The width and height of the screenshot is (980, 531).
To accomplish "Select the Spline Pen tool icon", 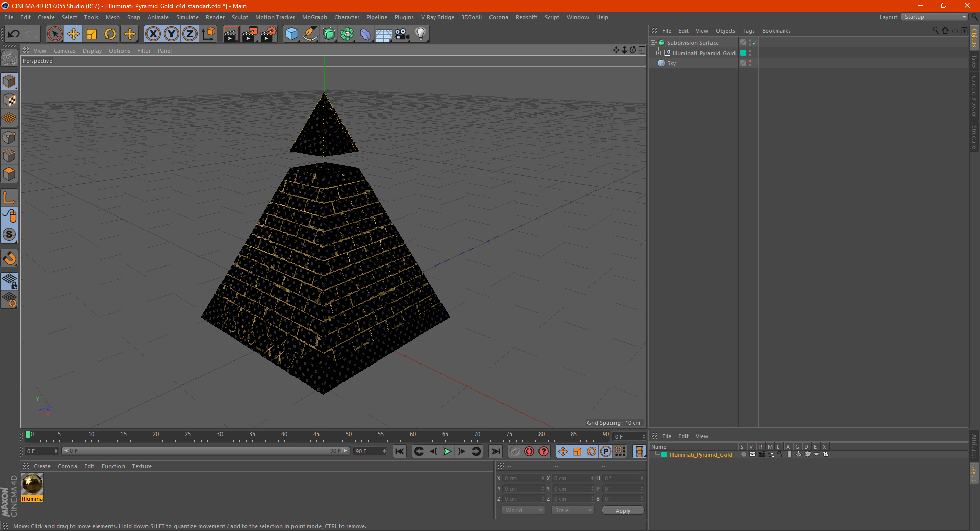I will (310, 34).
